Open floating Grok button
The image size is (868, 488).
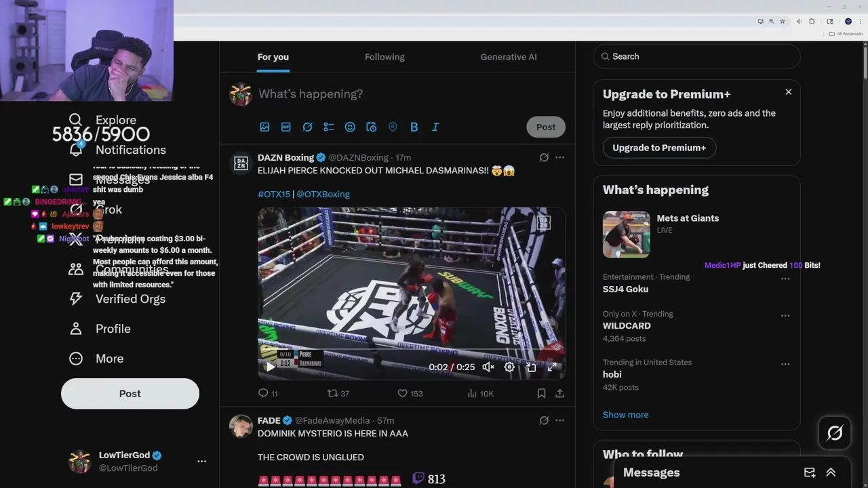tap(835, 433)
